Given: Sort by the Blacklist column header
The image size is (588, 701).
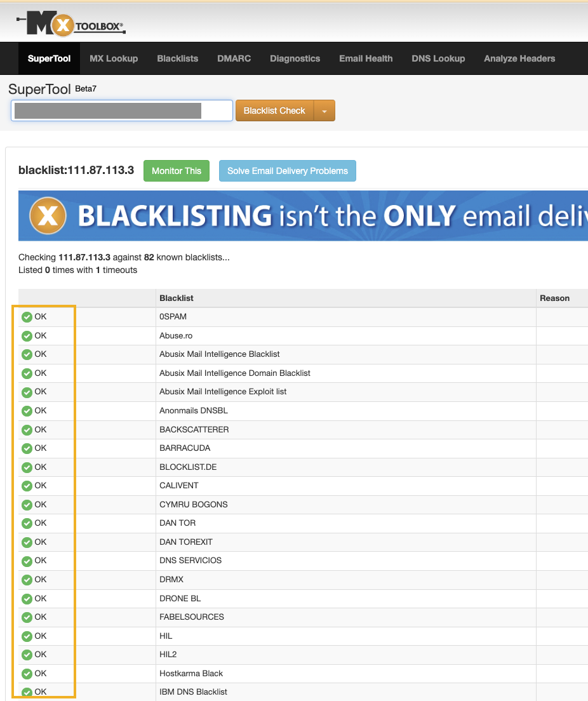Looking at the screenshot, I should (177, 298).
